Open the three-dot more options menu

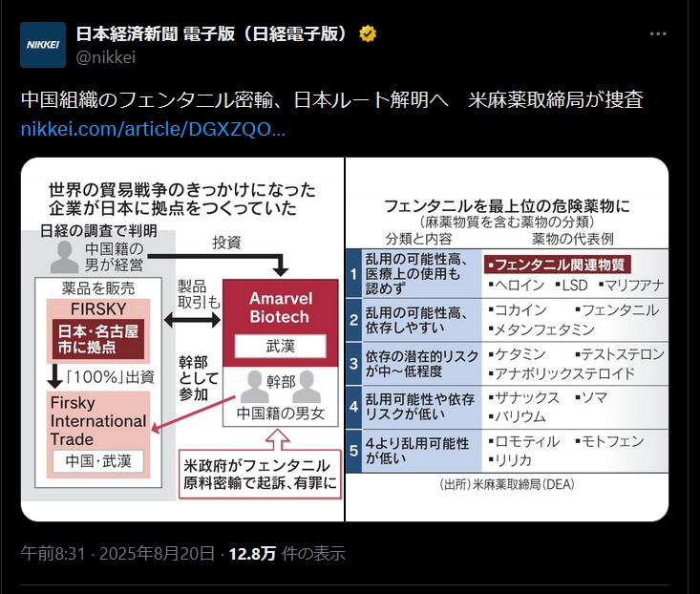point(658,33)
